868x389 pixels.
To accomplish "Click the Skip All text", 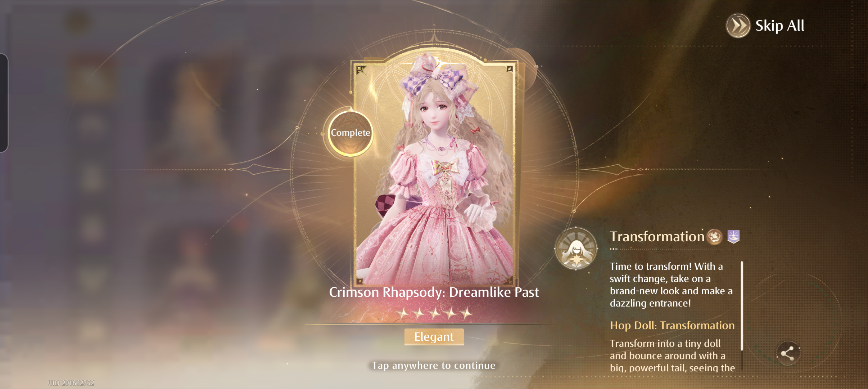I will tap(780, 26).
